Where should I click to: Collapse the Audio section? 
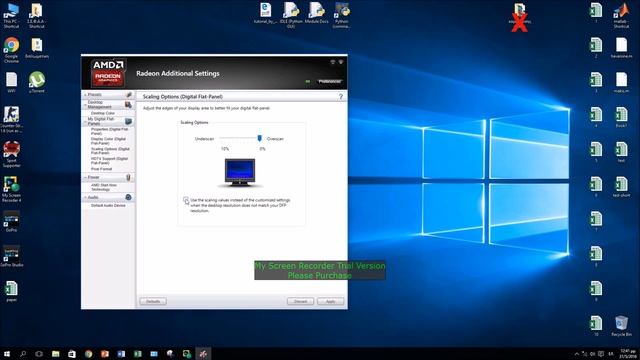click(x=85, y=197)
